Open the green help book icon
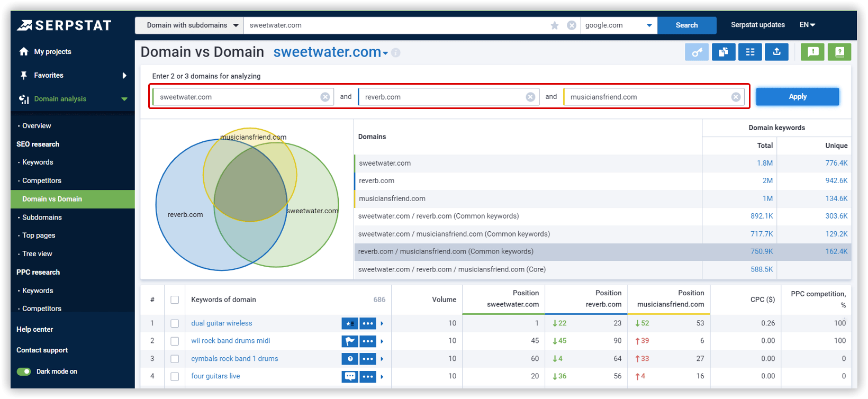Viewport: 868px width, 399px height. coord(839,52)
